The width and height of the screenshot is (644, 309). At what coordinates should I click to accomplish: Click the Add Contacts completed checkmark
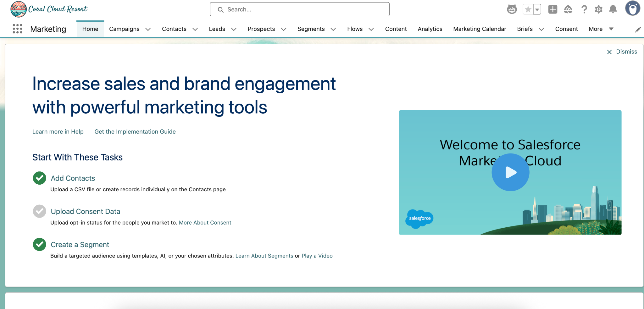click(x=39, y=178)
